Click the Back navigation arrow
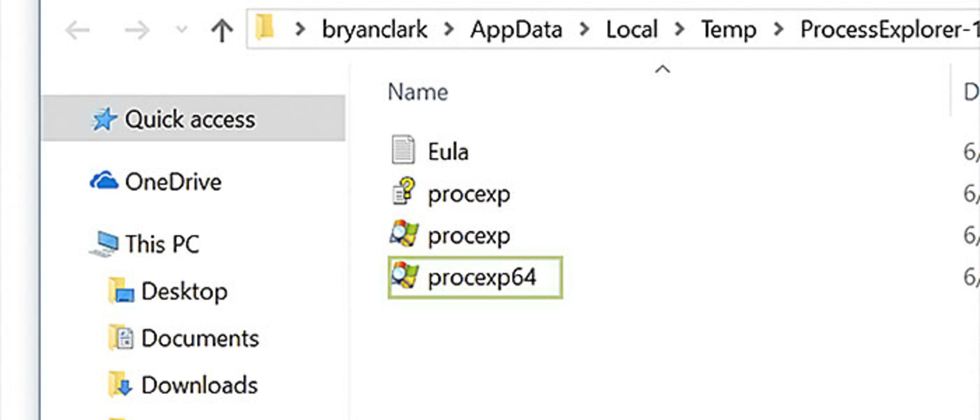Viewport: 980px width, 420px height. pos(78,31)
